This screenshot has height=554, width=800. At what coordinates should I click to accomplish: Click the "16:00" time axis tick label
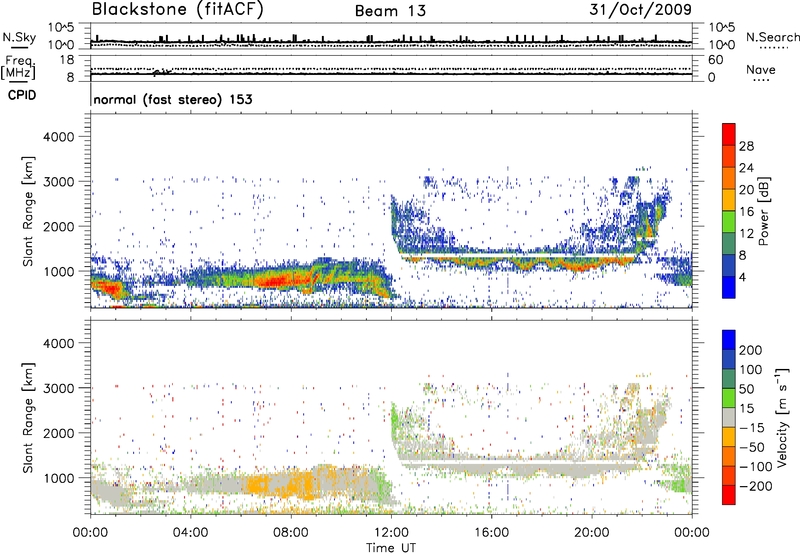491,533
